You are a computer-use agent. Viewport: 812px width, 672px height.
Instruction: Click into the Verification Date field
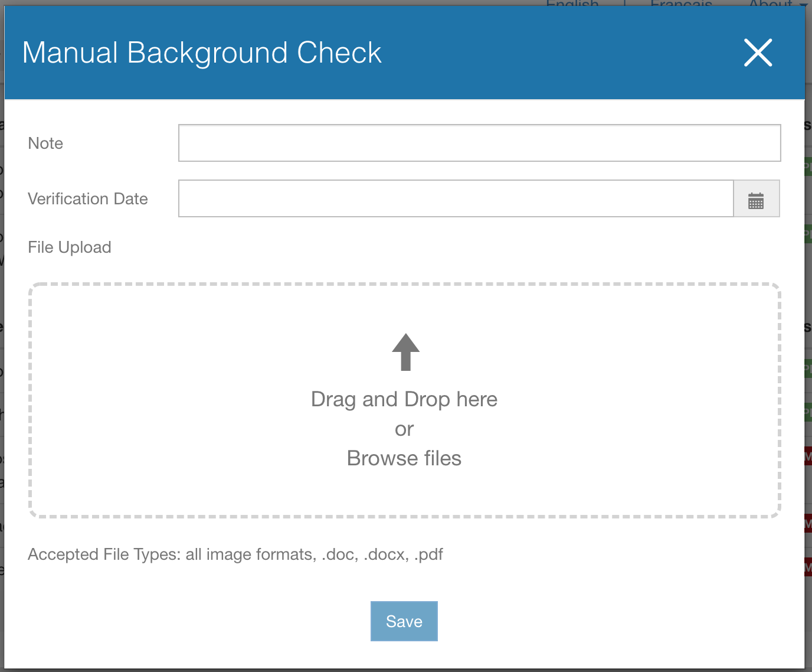456,199
